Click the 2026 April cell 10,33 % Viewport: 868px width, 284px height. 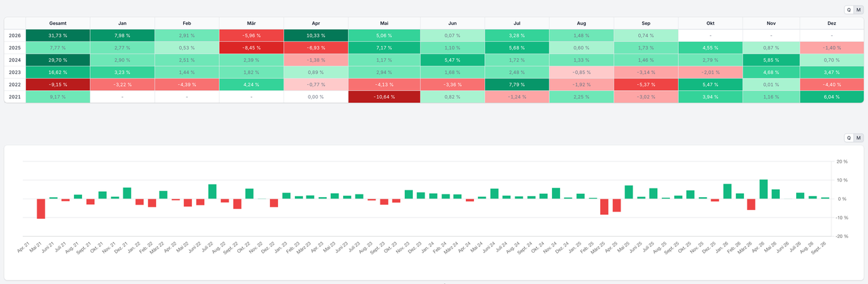click(x=316, y=35)
